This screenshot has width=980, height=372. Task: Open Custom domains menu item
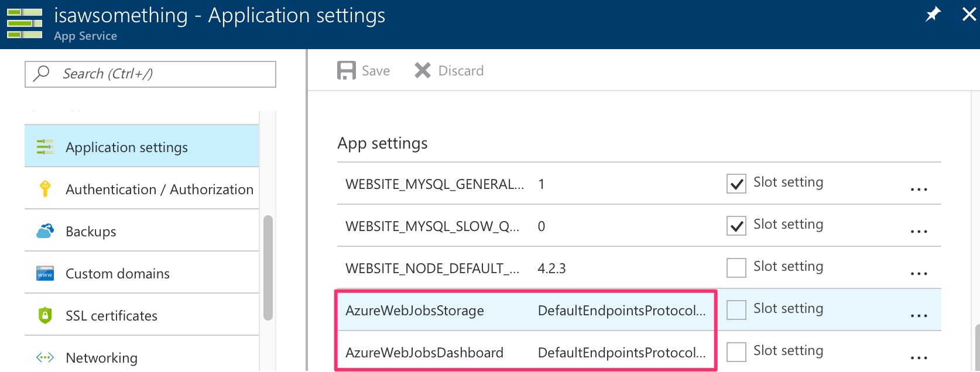click(x=142, y=273)
